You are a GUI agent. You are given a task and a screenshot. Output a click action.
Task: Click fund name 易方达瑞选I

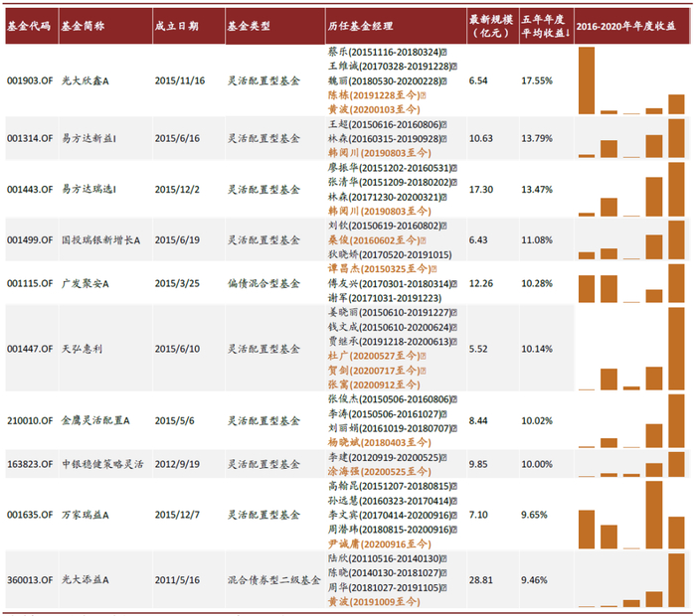(88, 190)
